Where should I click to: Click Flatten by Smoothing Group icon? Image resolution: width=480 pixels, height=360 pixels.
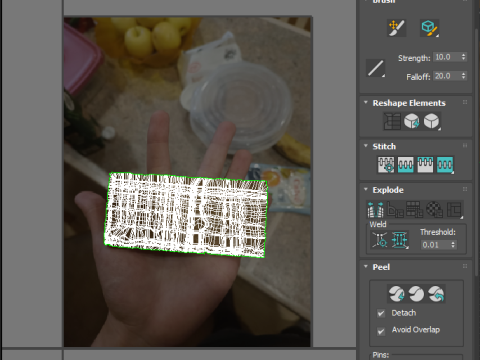pyautogui.click(x=415, y=209)
